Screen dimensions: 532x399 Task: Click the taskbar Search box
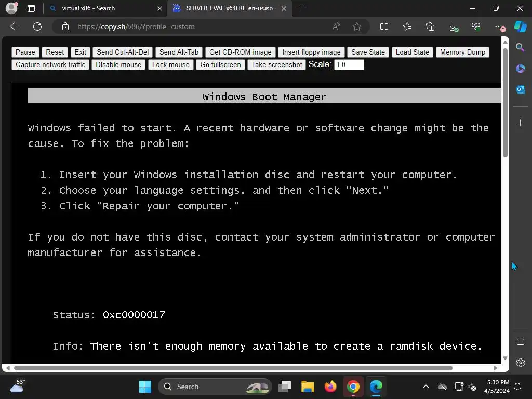tap(215, 387)
